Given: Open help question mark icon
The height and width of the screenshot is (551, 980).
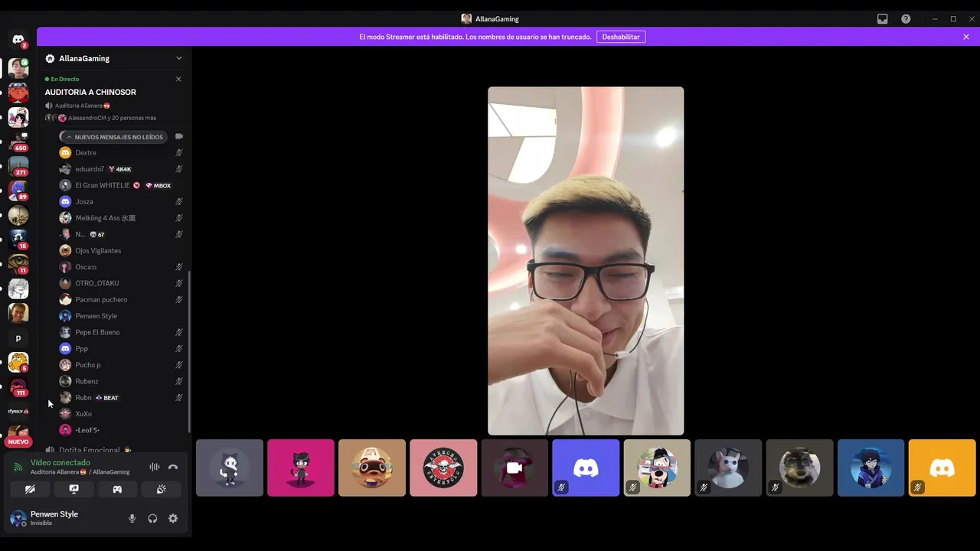Looking at the screenshot, I should [906, 19].
